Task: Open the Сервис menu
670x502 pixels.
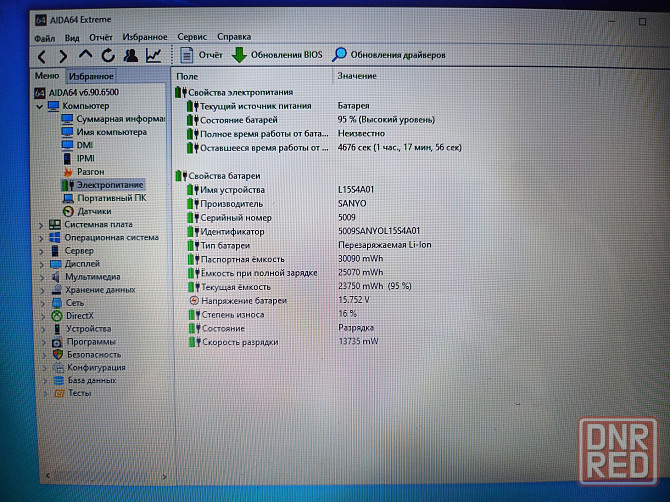Action: coord(192,37)
